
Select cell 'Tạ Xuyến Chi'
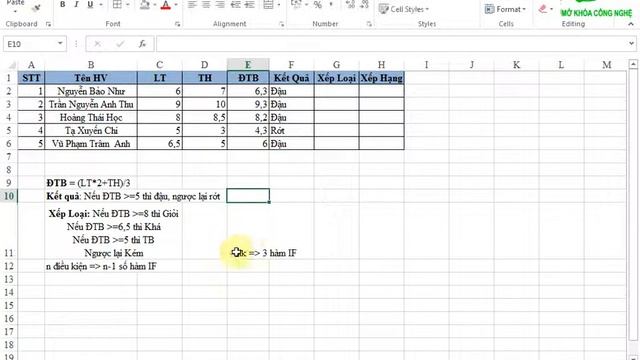91,130
